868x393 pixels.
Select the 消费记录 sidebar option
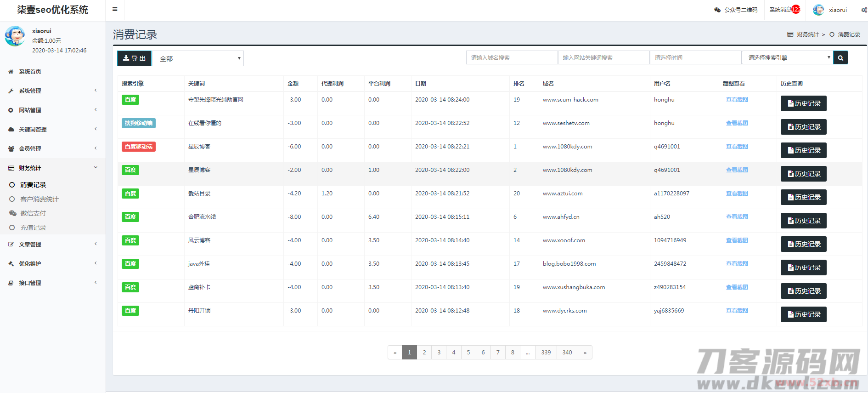click(33, 185)
